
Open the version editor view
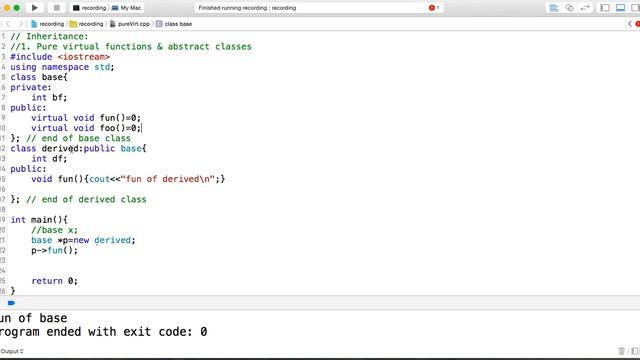coord(585,8)
